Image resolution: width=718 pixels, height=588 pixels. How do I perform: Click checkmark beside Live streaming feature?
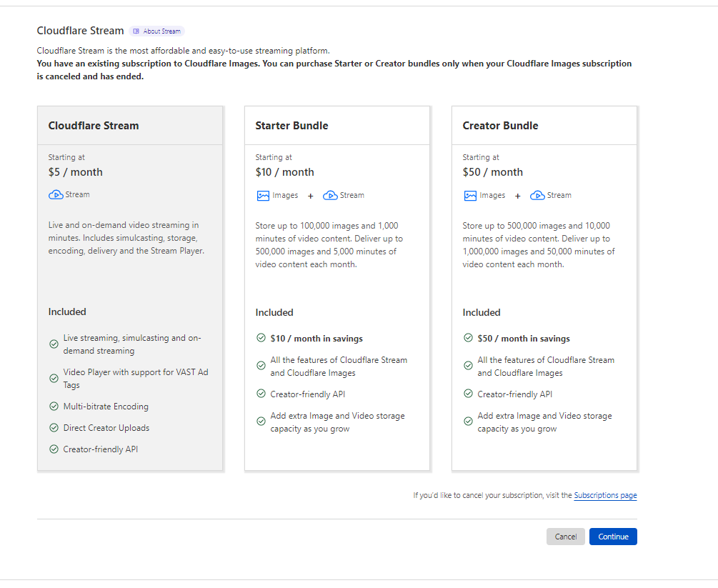tap(54, 344)
